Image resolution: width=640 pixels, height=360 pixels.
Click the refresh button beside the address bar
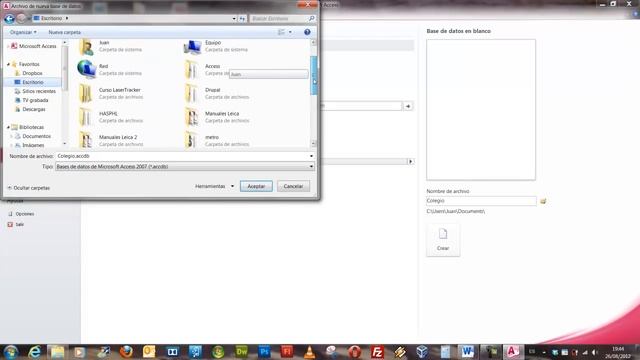coord(242,19)
